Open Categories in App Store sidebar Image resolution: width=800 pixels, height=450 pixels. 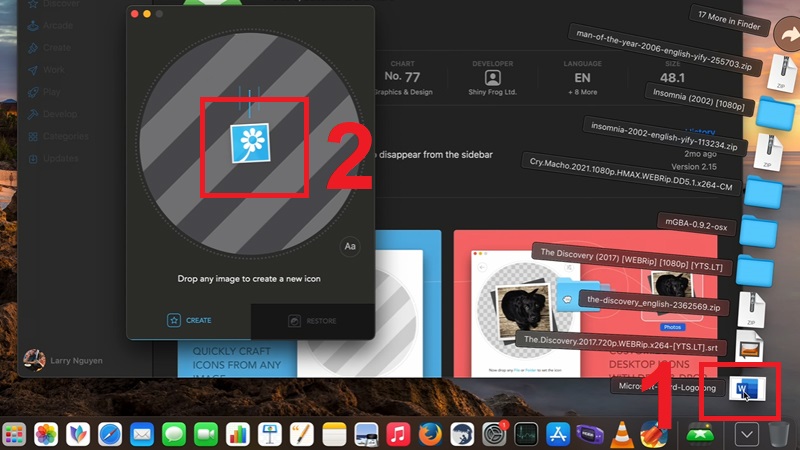click(58, 136)
